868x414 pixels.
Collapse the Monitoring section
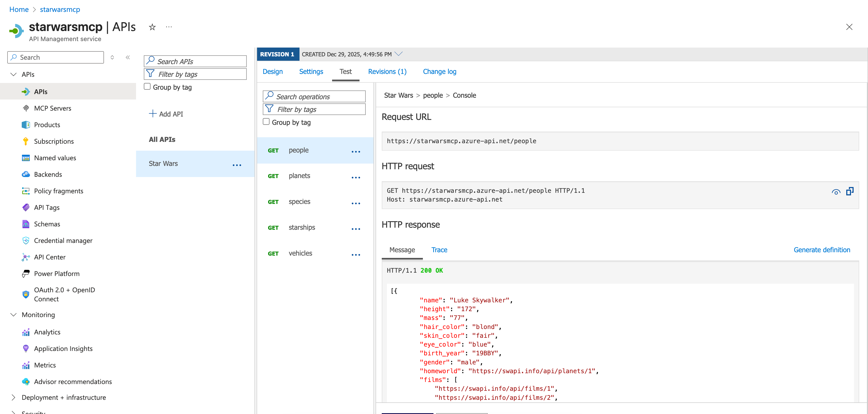pos(13,315)
